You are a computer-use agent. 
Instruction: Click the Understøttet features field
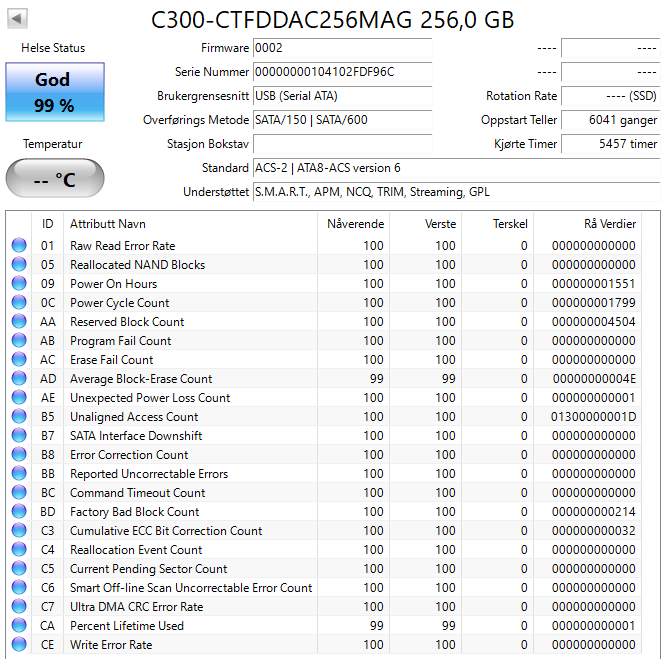pyautogui.click(x=455, y=192)
